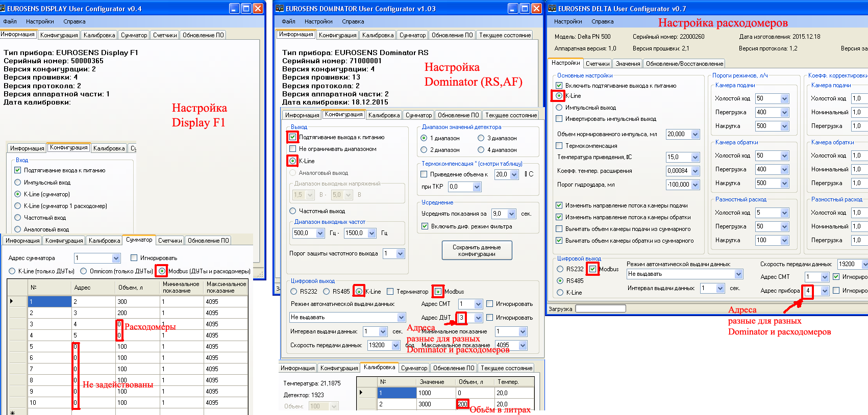Open Объем нормированного импульса 20,000 dropdown
This screenshot has width=868, height=415.
coord(695,134)
